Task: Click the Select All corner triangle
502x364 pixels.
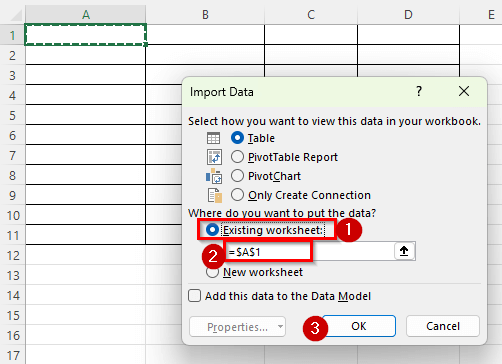Action: (15, 15)
